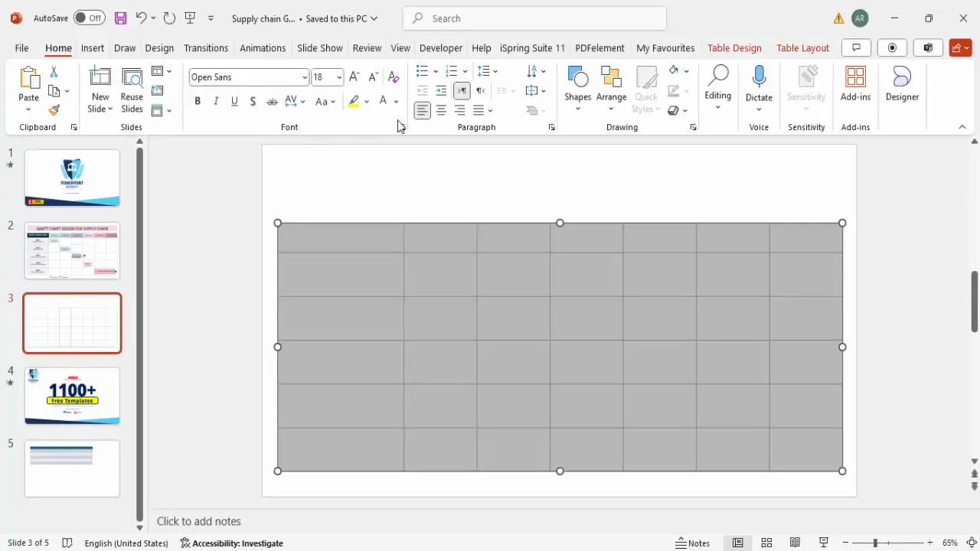Expand bullets list dropdown arrow
Image resolution: width=980 pixels, height=551 pixels.
pos(436,71)
